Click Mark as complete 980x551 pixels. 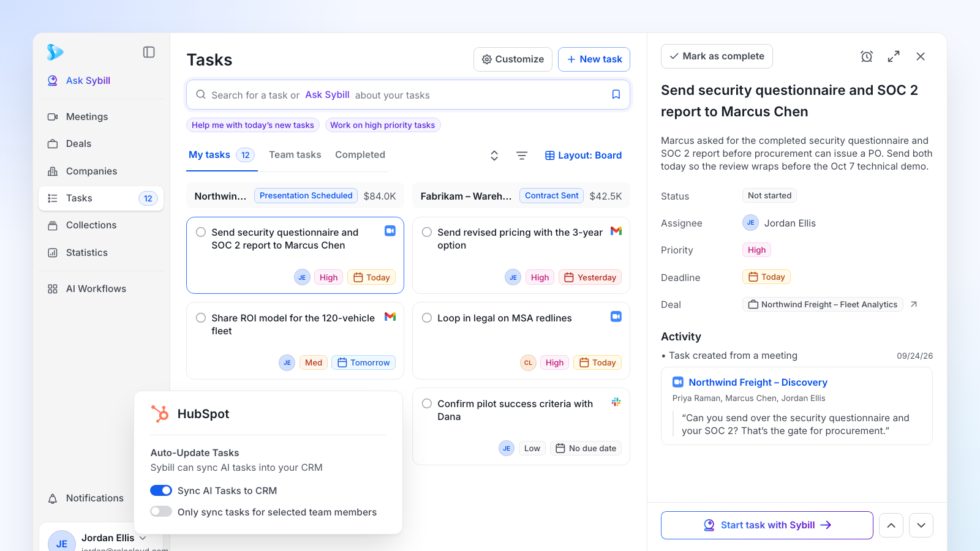click(x=717, y=56)
